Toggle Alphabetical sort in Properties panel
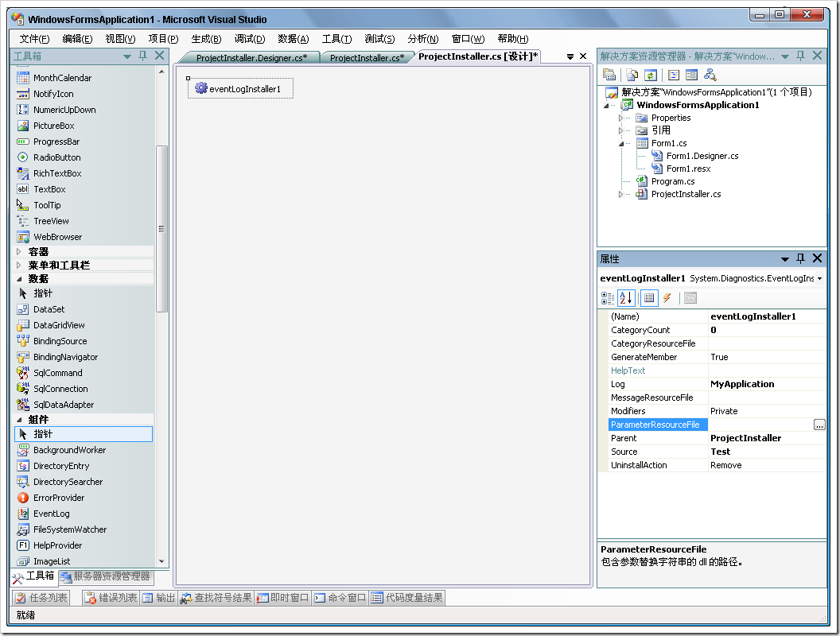Viewport: 840px width, 636px height. (626, 298)
